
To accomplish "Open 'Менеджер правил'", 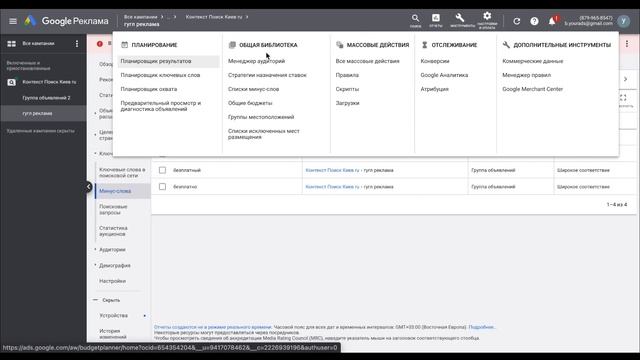I will click(527, 75).
